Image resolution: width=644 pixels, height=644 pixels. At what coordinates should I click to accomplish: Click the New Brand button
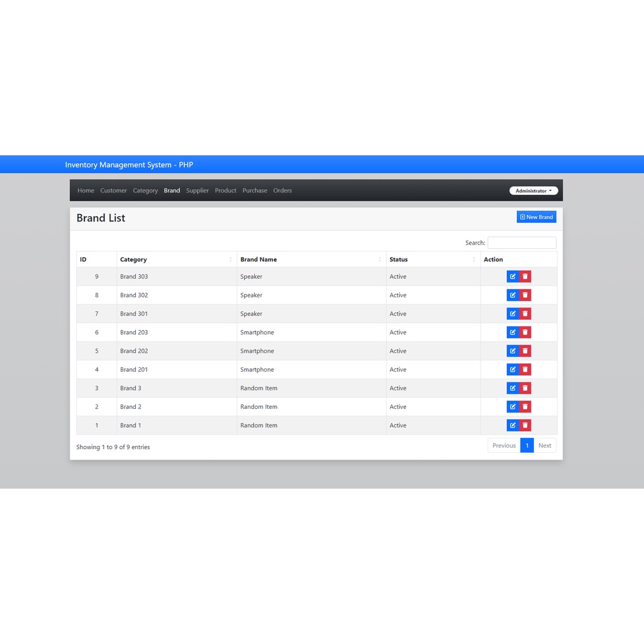pyautogui.click(x=536, y=216)
